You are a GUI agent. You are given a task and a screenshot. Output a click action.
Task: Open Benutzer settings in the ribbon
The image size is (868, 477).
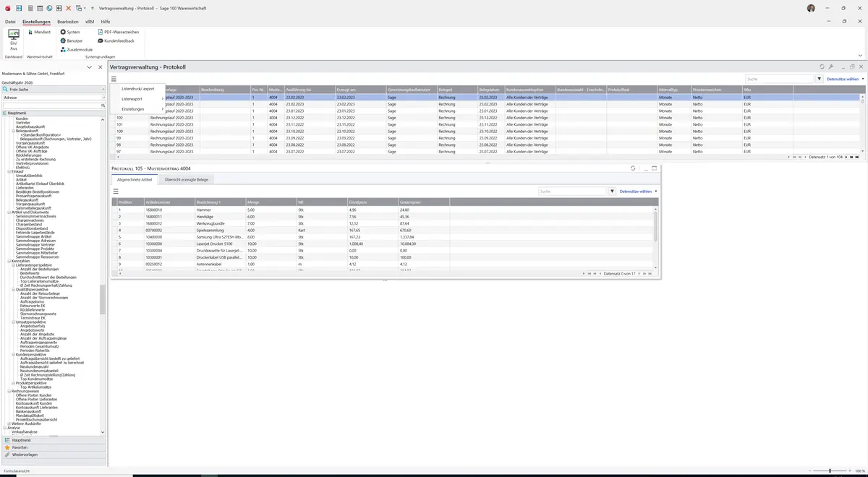click(x=72, y=41)
